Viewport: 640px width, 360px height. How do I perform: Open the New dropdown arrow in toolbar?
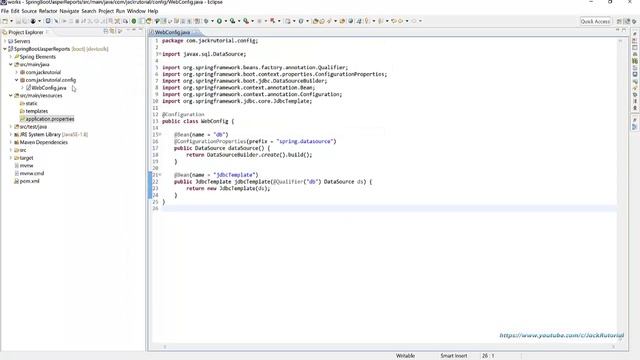pos(11,21)
